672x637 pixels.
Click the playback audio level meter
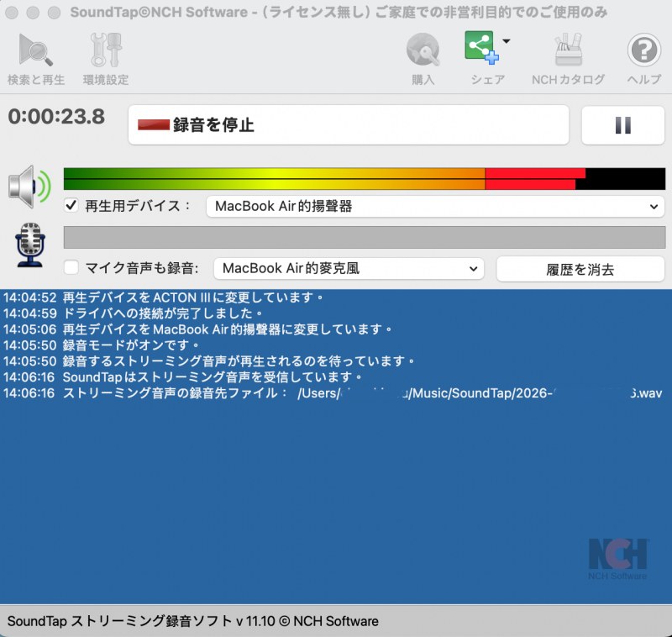click(365, 179)
